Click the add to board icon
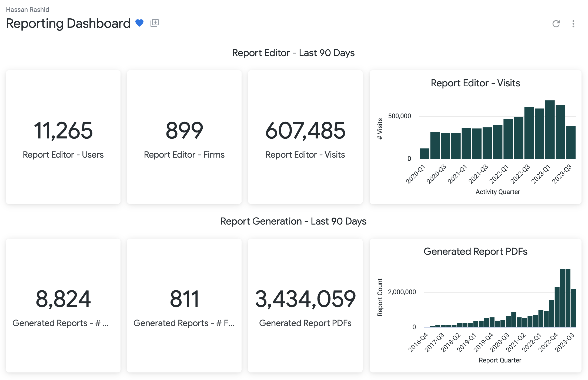Image resolution: width=588 pixels, height=380 pixels. [155, 23]
